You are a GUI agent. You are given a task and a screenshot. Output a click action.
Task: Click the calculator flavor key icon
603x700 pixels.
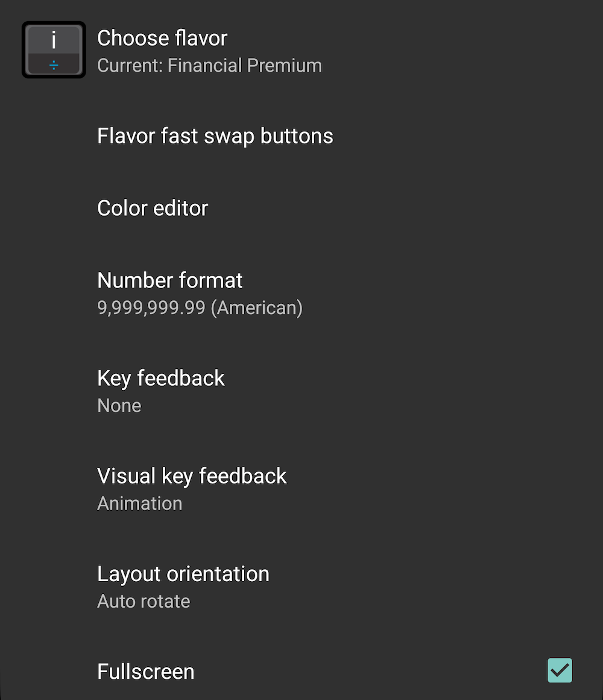pos(54,49)
